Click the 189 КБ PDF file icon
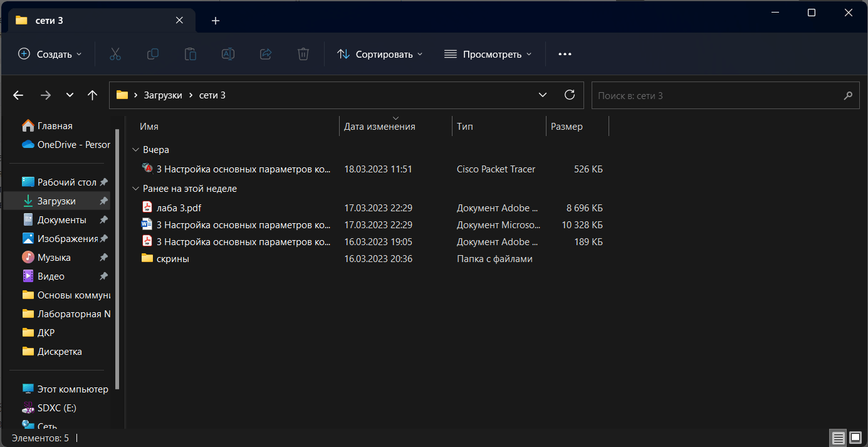The height and width of the screenshot is (447, 868). coord(147,241)
